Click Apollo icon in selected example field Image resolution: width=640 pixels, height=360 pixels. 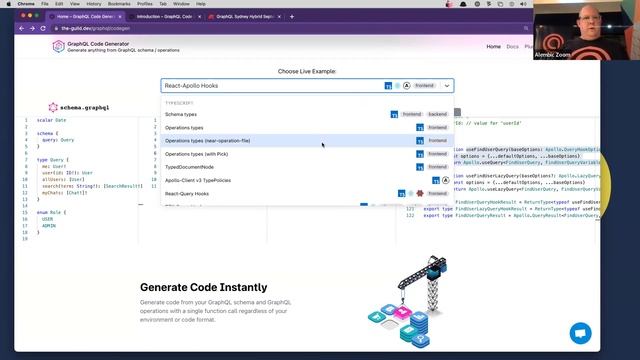[x=407, y=86]
